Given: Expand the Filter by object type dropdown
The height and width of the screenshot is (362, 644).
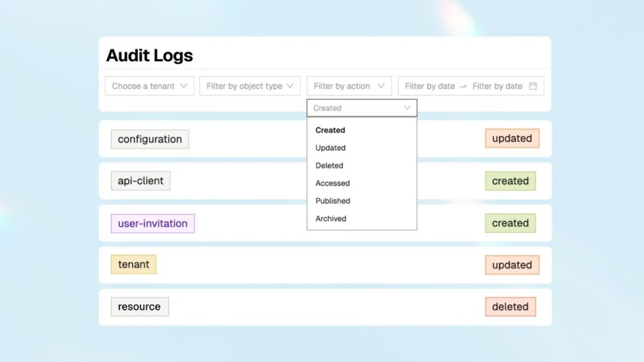Looking at the screenshot, I should click(x=249, y=86).
